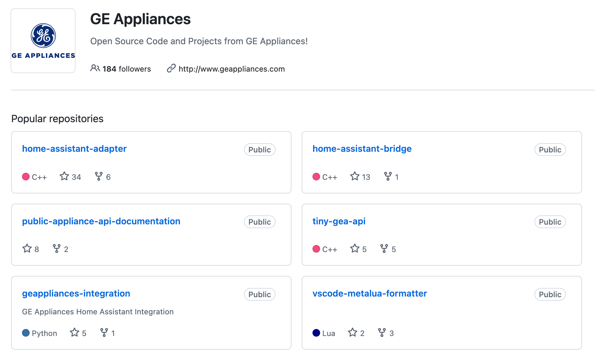This screenshot has width=595, height=364.
Task: Open the home-assistant-adapter repository
Action: point(74,149)
